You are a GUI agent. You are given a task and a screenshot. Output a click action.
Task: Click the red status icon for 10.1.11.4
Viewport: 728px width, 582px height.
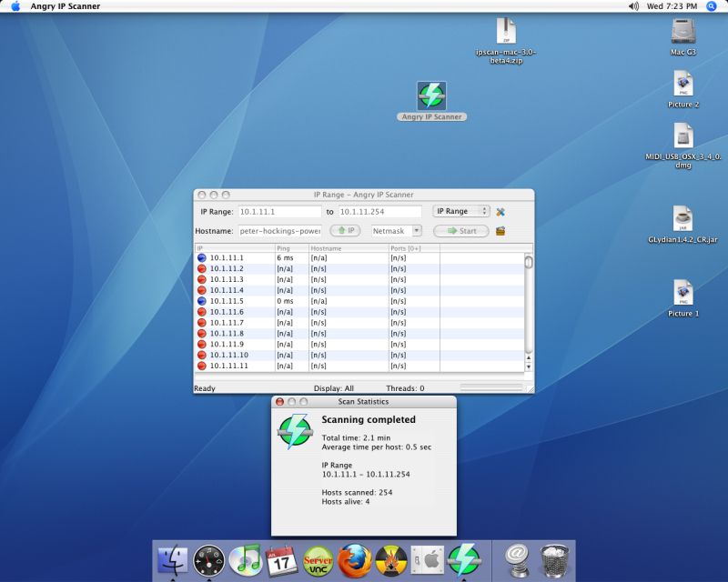[201, 290]
